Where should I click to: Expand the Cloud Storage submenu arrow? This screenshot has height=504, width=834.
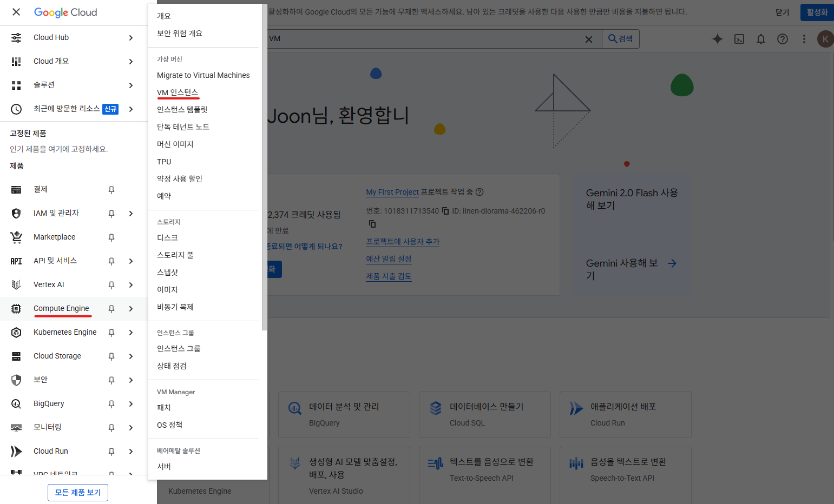coord(131,356)
